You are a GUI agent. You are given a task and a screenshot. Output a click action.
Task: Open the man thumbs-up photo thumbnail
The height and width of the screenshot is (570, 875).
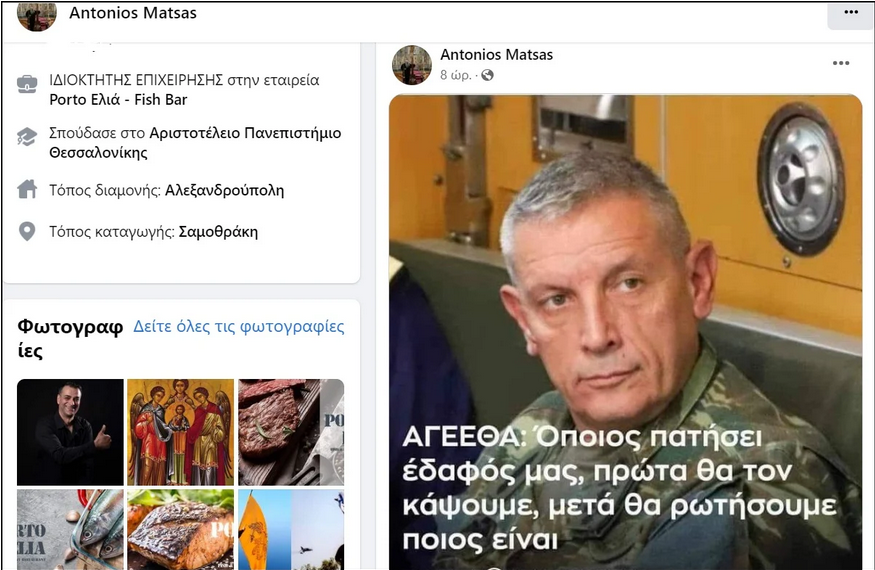tap(70, 432)
